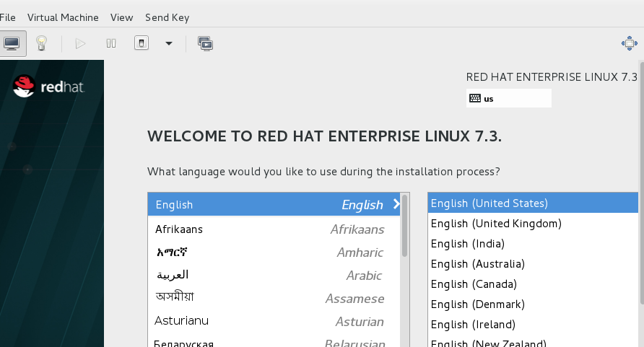Choose English (Ireland) locale
Image resolution: width=644 pixels, height=347 pixels.
tap(533, 324)
